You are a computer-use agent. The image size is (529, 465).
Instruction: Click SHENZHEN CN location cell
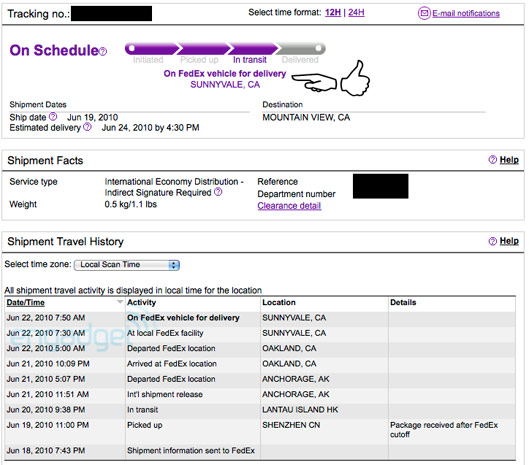coord(291,425)
